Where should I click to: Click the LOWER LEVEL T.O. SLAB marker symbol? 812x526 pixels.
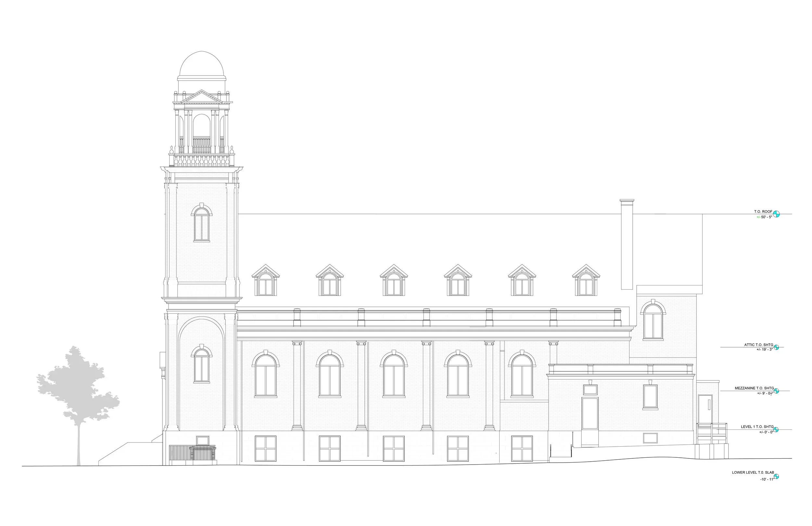(x=776, y=477)
